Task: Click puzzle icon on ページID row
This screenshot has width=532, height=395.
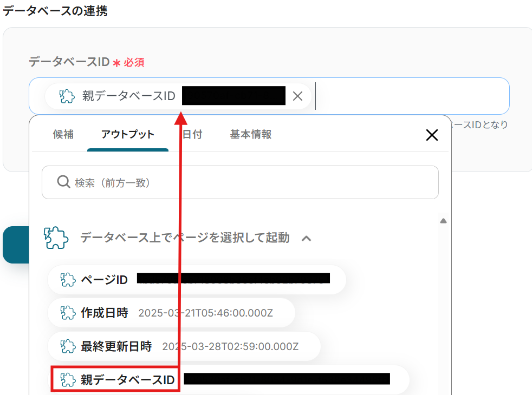Action: point(68,280)
